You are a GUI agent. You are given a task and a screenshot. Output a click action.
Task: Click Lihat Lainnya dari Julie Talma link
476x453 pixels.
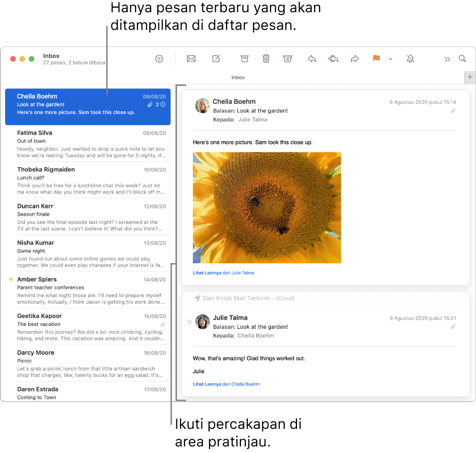click(223, 273)
